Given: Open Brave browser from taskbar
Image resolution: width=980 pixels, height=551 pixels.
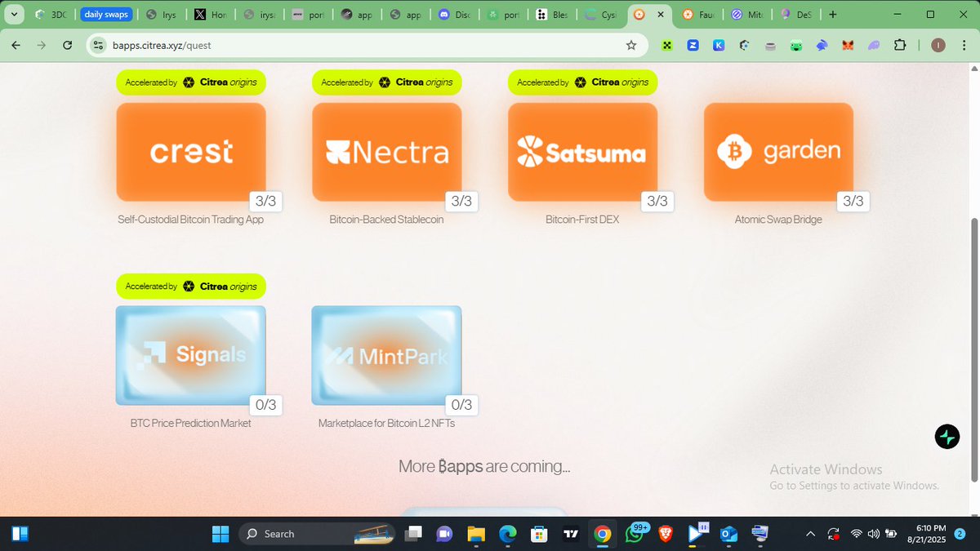Looking at the screenshot, I should (x=666, y=534).
